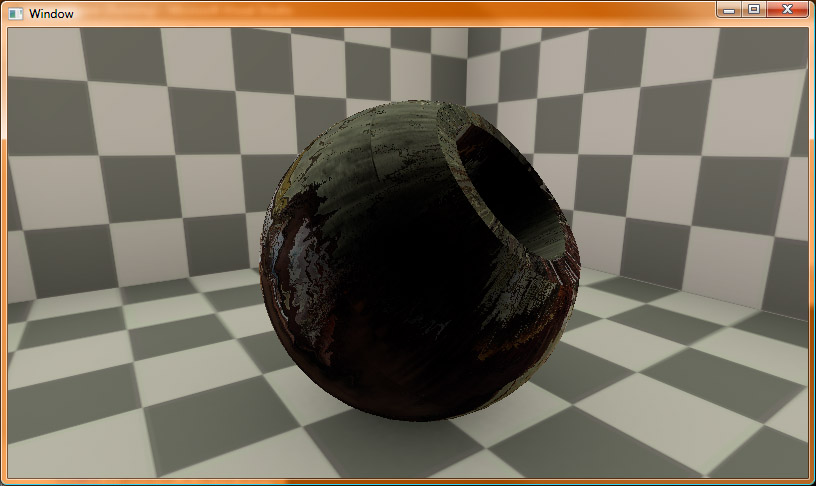
Task: Click the application icon in the title bar
Action: tap(16, 14)
